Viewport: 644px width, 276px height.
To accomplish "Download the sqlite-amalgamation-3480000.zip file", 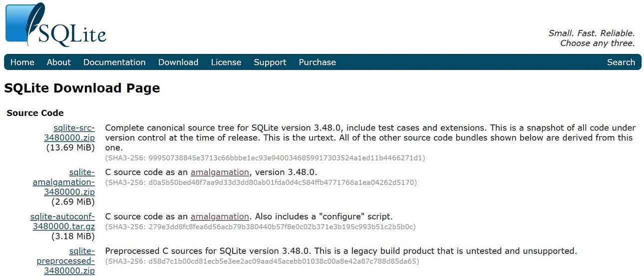I will pos(64,182).
